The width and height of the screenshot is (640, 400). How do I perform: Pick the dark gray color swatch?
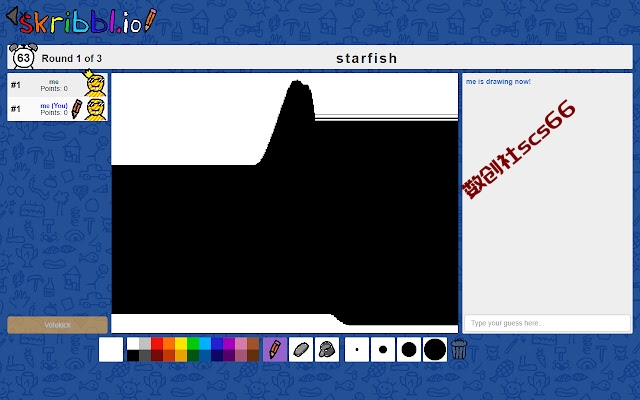145,356
